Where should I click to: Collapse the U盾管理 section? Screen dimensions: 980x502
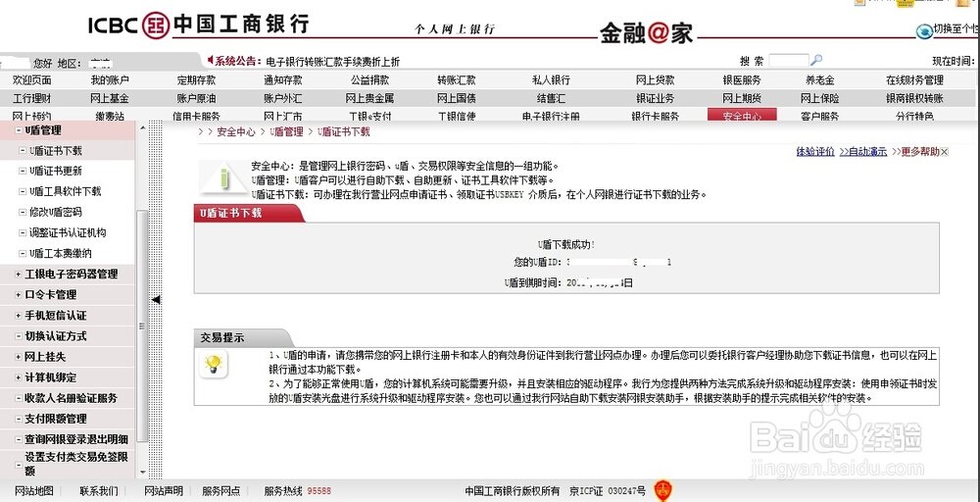point(18,130)
